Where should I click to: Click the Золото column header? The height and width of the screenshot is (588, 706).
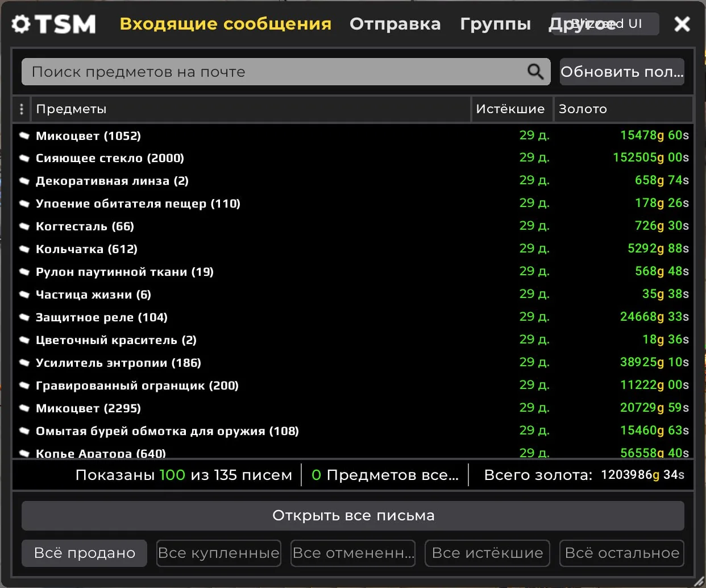pos(624,109)
